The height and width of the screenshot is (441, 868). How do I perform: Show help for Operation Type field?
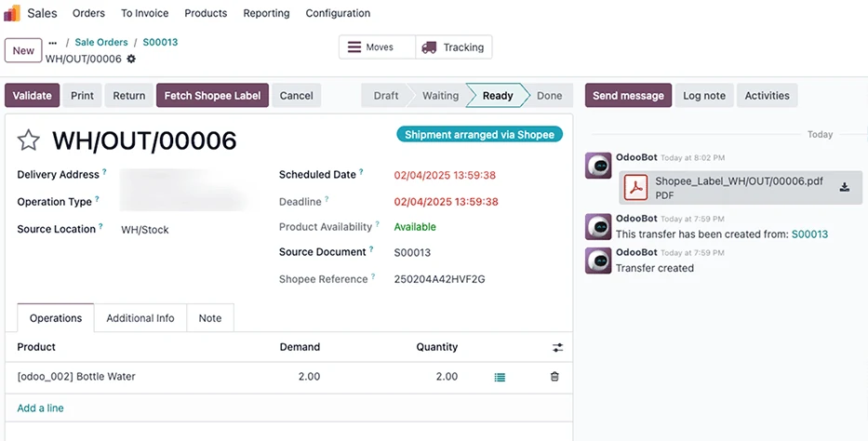(x=97, y=199)
